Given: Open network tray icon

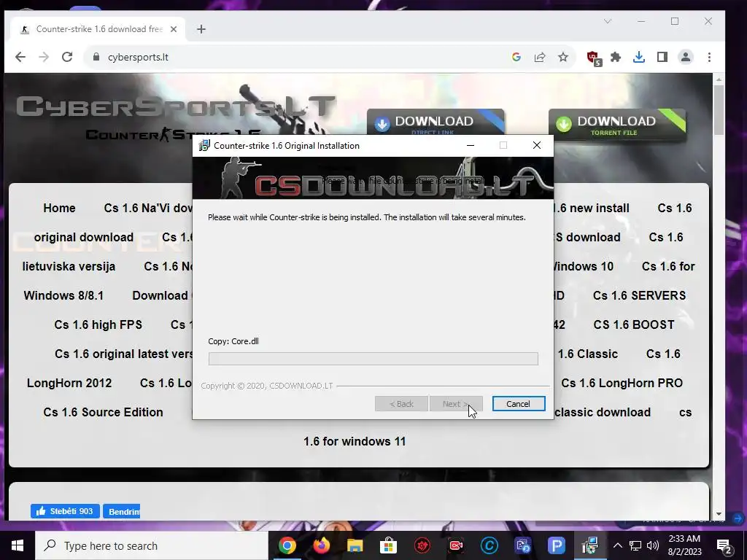Looking at the screenshot, I should 635,545.
